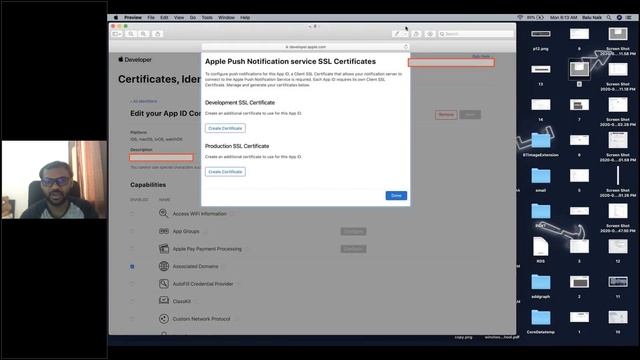Click the Wi-Fi icon in menu bar

pyautogui.click(x=520, y=18)
